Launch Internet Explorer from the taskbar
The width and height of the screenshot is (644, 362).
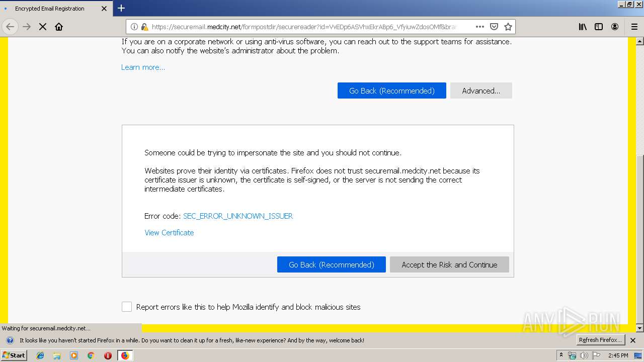40,355
